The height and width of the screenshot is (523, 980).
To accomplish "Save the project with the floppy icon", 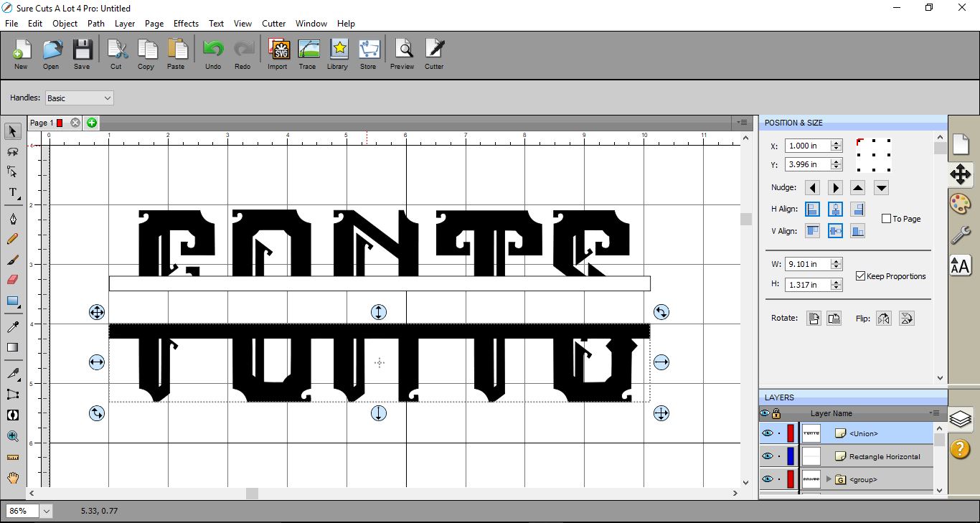I will click(x=82, y=55).
